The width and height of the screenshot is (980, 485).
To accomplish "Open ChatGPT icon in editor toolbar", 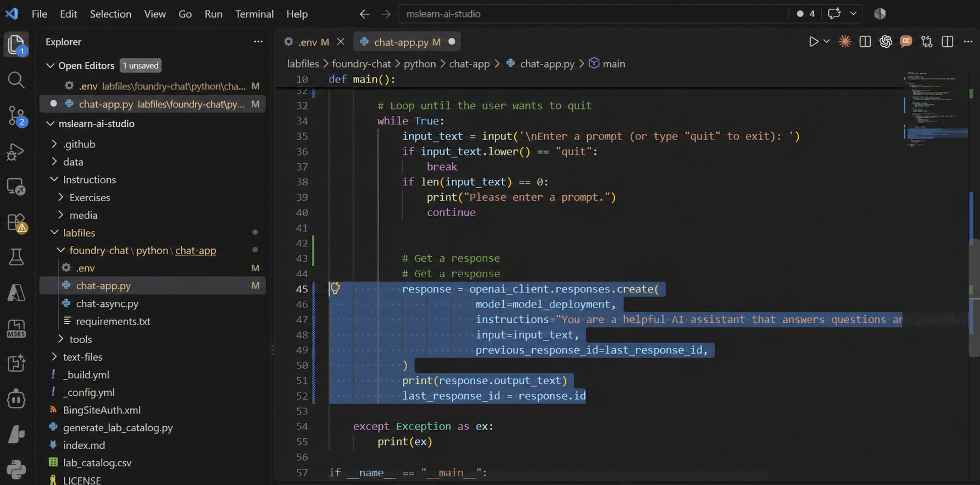I will click(886, 42).
